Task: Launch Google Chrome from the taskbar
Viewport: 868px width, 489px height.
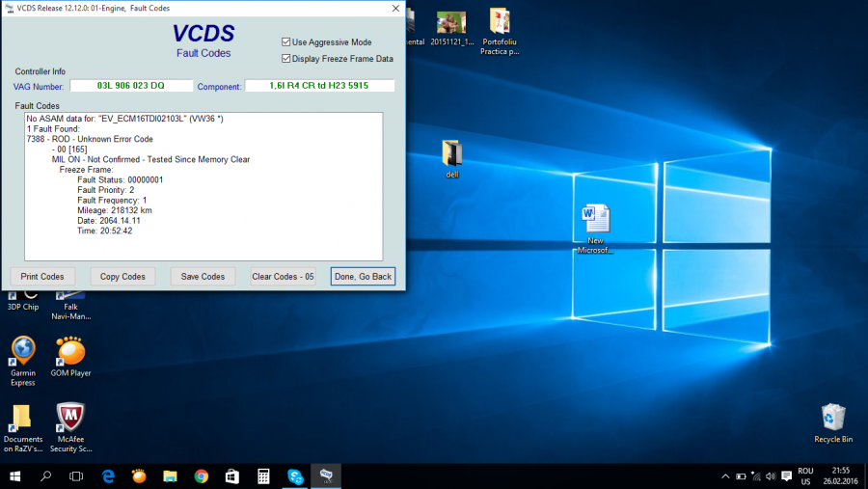Action: click(201, 476)
